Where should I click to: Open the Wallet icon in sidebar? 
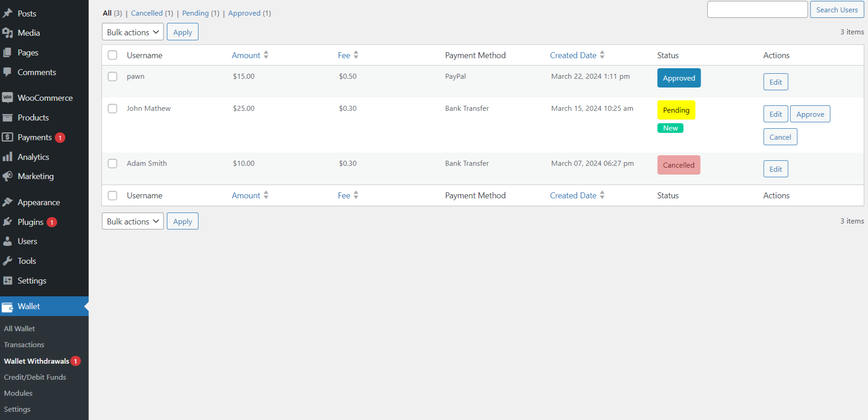[x=8, y=306]
